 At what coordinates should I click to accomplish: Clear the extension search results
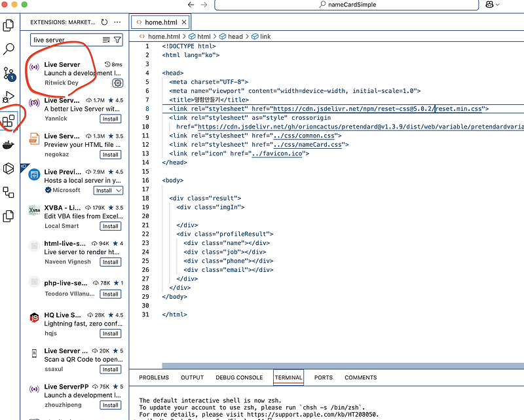(x=106, y=40)
